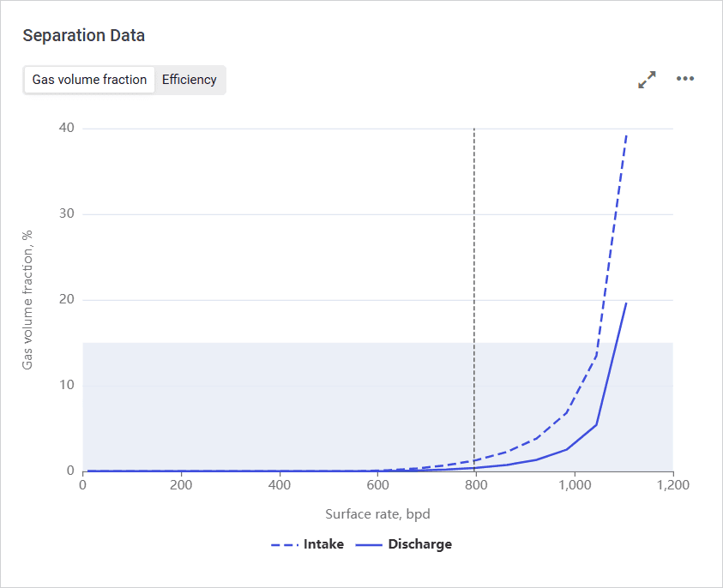Click the top end of Discharge curve
The height and width of the screenshot is (588, 723).
click(627, 303)
